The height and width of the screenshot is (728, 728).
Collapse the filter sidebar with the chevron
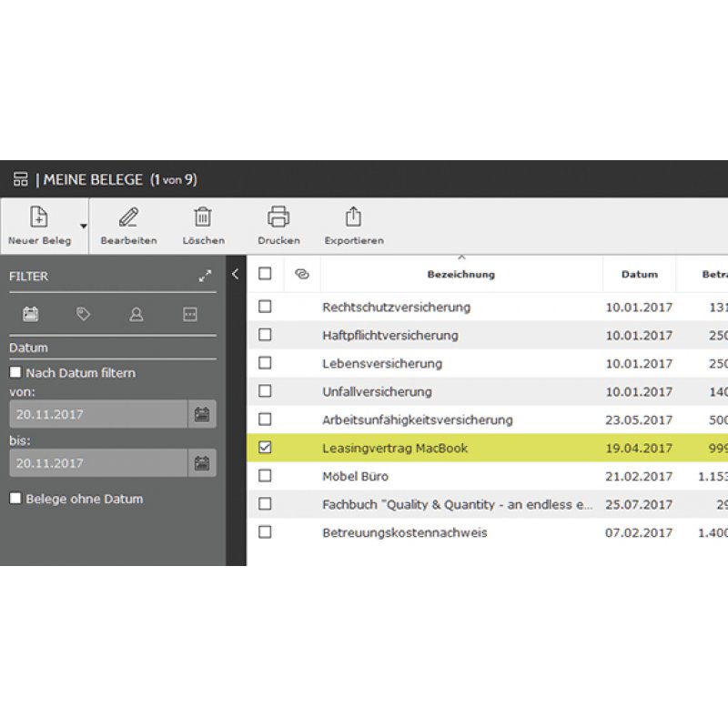[235, 272]
